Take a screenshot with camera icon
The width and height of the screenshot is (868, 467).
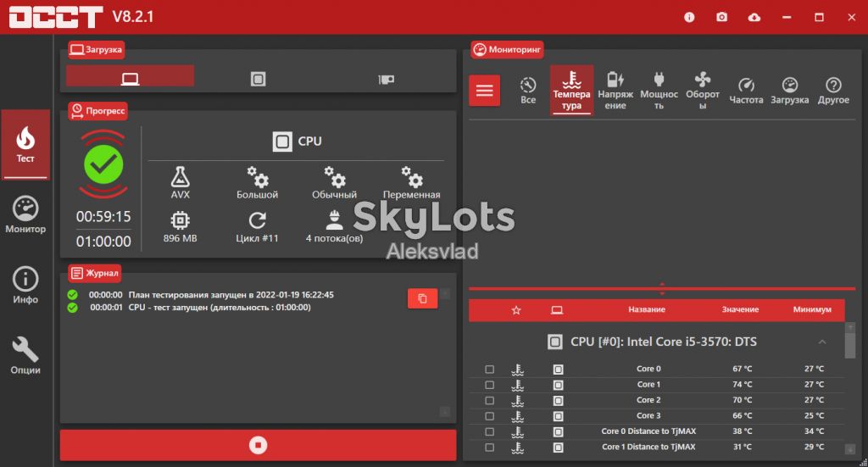722,17
